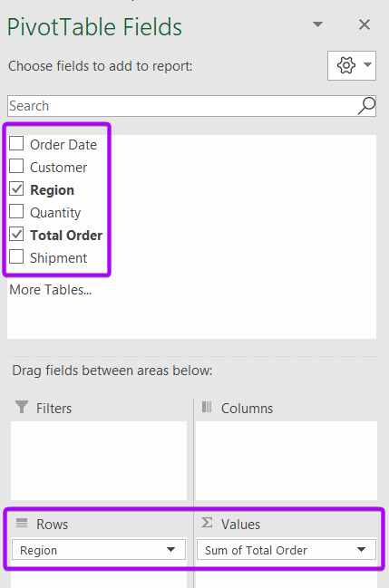Click into the Search fields box
Image resolution: width=389 pixels, height=588 pixels.
point(182,106)
